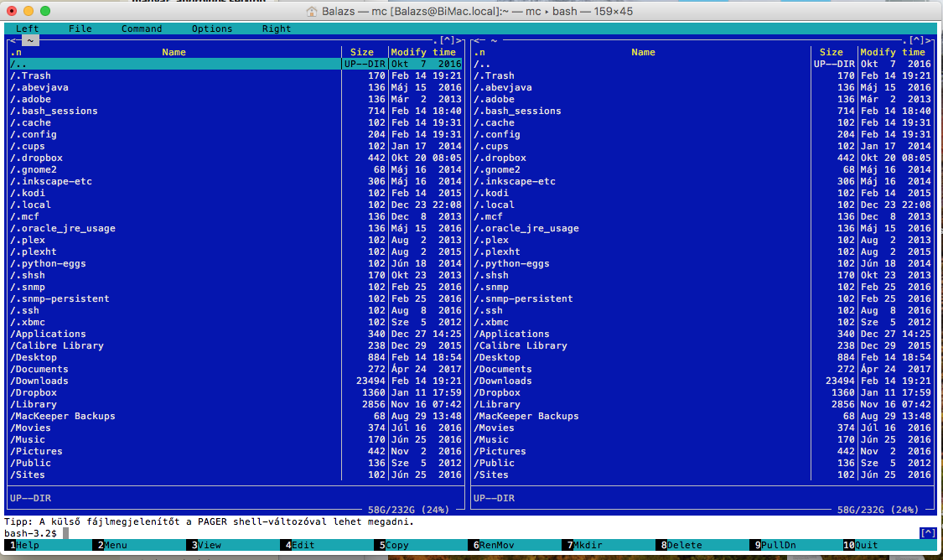Screen dimensions: 943x560
Task: Select /.xbmc in the right panel
Action: (x=702, y=322)
